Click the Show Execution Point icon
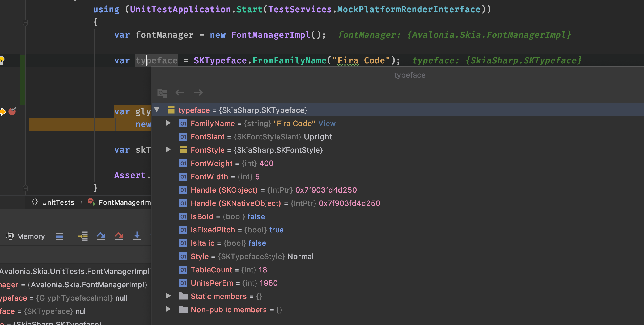Screen dimensions: 644x325 point(83,236)
